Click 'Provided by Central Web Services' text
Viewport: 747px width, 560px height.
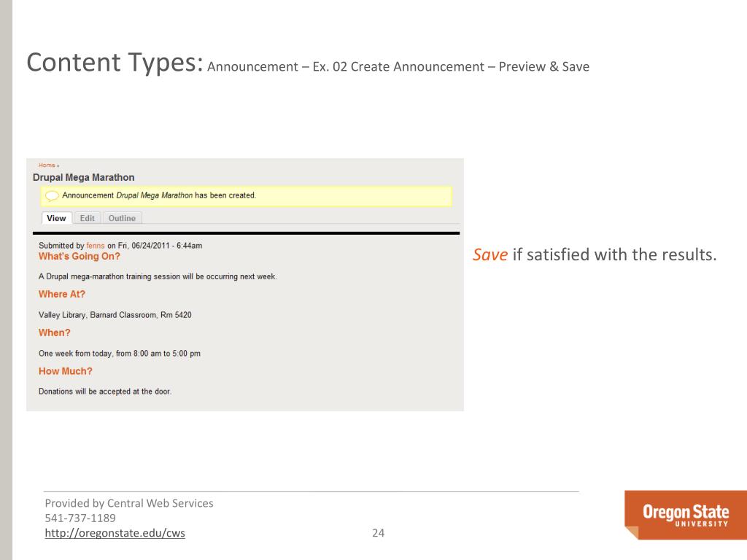[x=129, y=503]
